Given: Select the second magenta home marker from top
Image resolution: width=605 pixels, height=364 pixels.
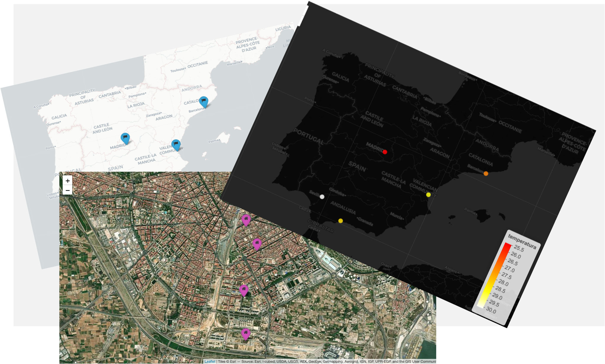Looking at the screenshot, I should tap(257, 244).
